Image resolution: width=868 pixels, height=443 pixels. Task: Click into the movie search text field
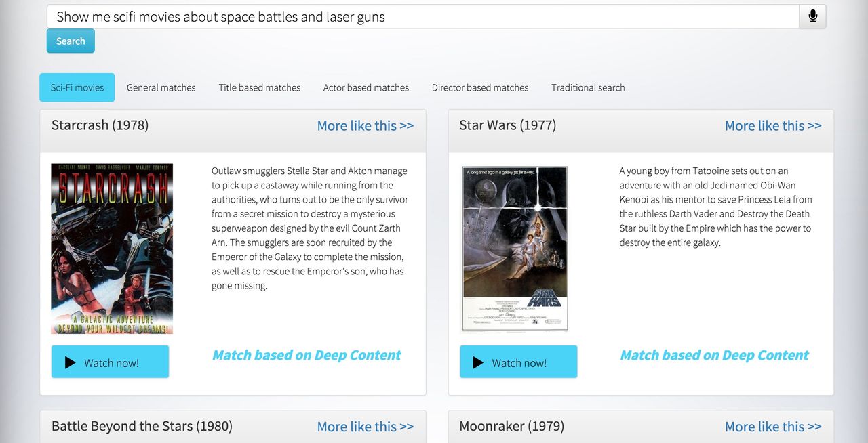point(422,17)
